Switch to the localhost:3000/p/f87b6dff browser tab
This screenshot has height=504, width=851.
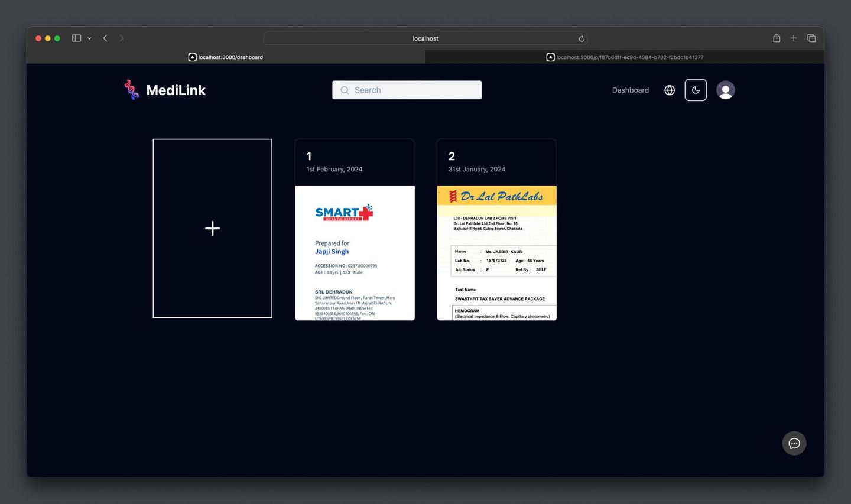[x=625, y=57]
